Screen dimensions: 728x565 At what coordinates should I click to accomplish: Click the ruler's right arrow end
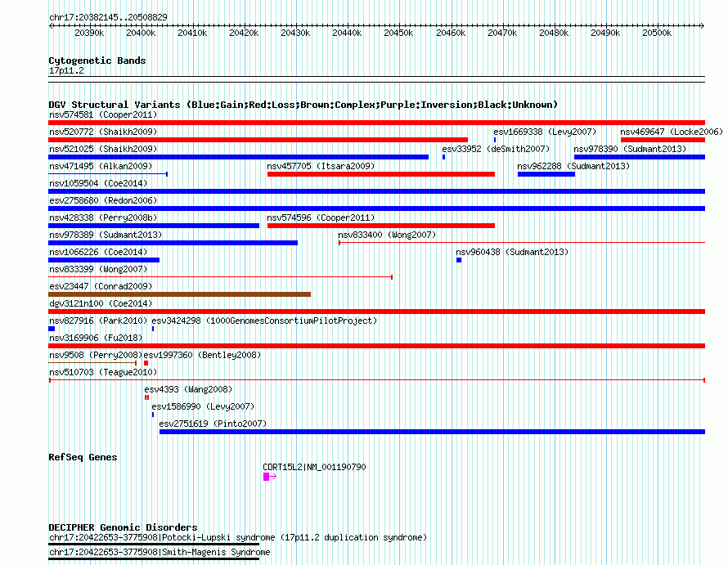pyautogui.click(x=702, y=26)
